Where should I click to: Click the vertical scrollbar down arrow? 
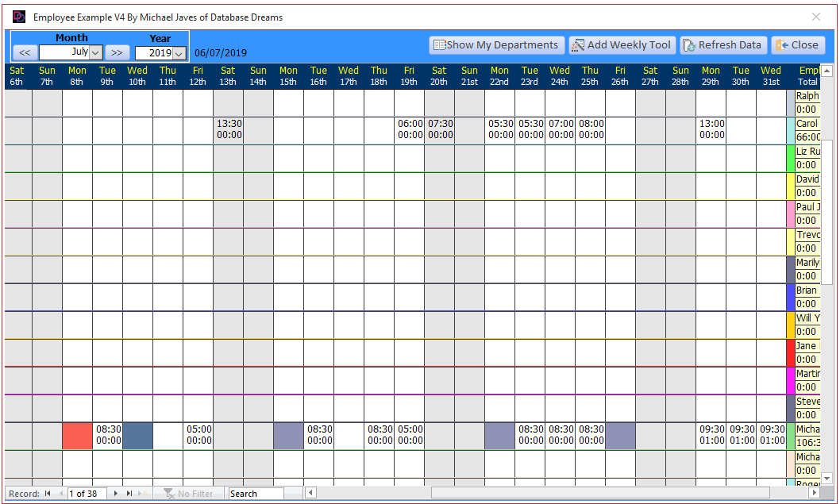826,478
